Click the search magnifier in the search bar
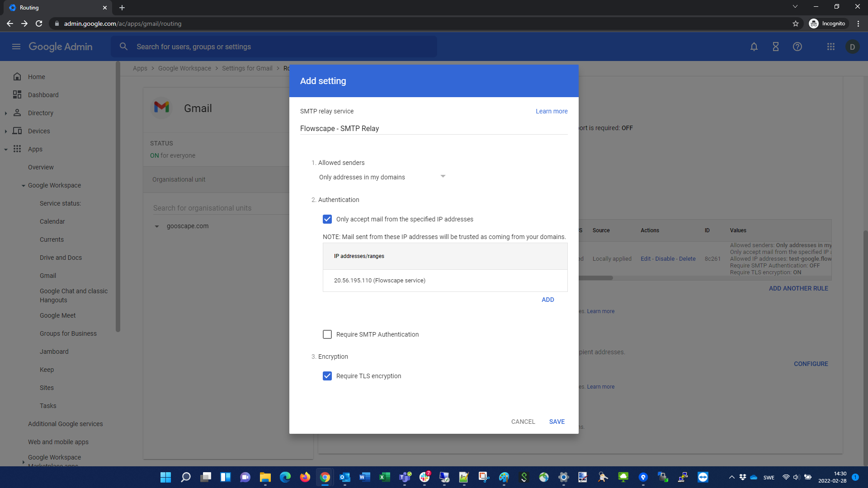Image resolution: width=868 pixels, height=488 pixels. coord(123,46)
